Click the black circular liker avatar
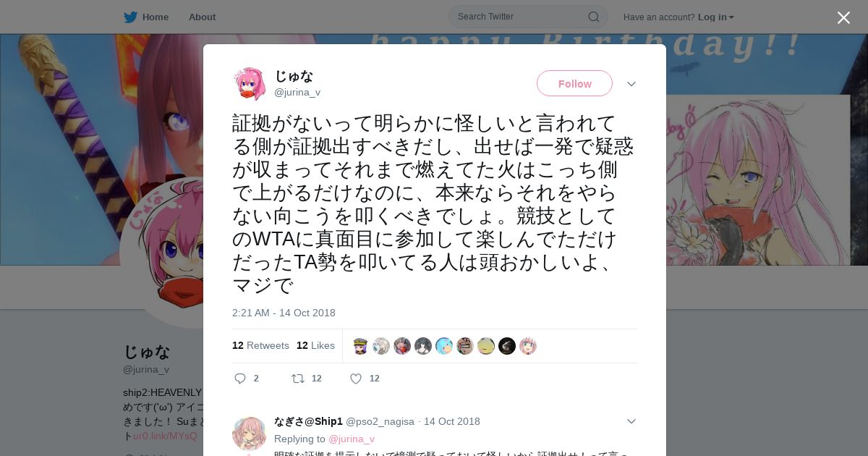This screenshot has width=868, height=456. [507, 346]
